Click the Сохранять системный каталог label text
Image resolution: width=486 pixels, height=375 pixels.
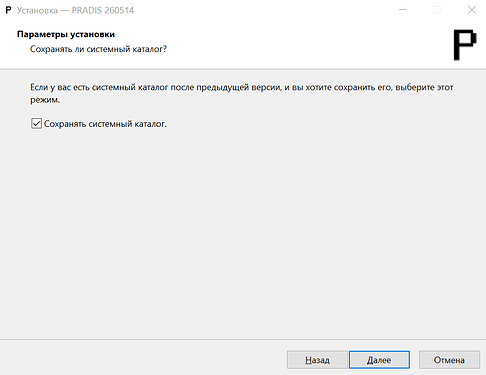pyautogui.click(x=105, y=124)
